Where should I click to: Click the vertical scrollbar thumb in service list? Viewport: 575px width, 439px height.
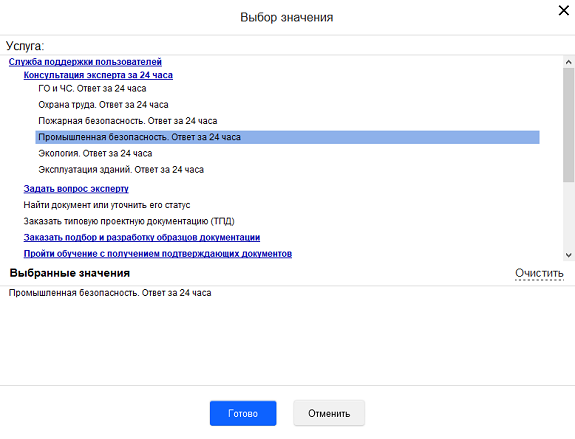tap(568, 124)
